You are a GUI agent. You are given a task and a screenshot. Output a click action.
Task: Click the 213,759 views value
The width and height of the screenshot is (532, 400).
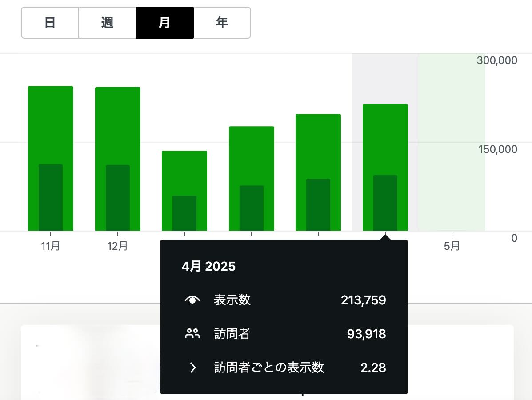coord(364,300)
